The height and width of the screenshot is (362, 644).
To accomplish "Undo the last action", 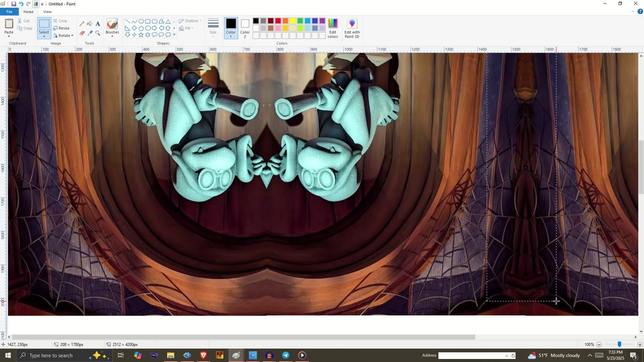I will (21, 4).
